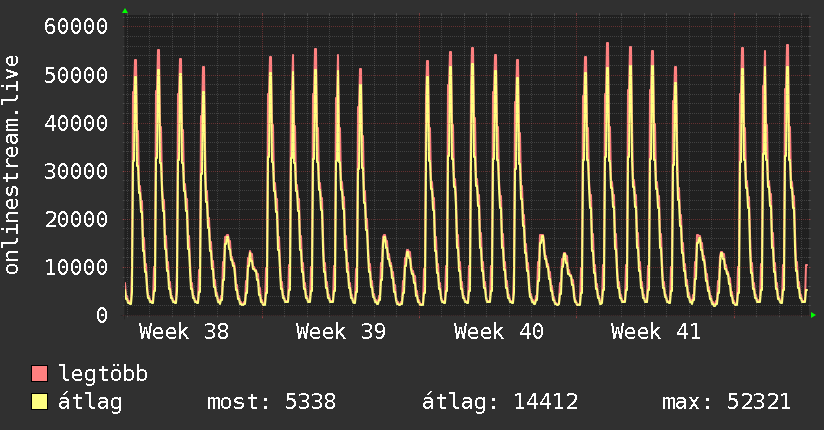Click the most: 5338 value
Viewport: 824px width, 430px height.
[271, 402]
